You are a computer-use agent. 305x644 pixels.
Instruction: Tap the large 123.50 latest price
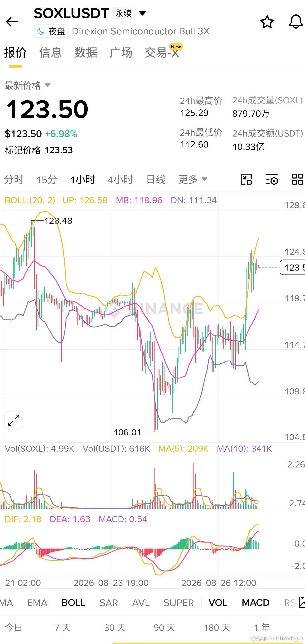[47, 109]
